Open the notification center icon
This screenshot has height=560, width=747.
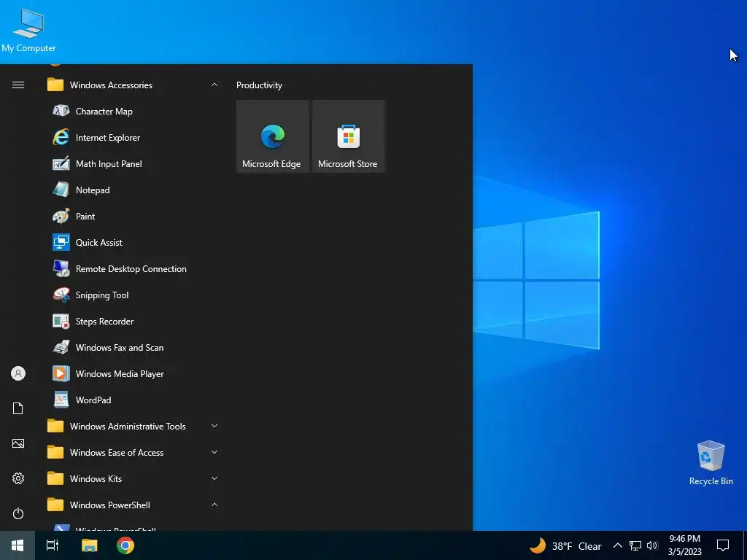(723, 545)
